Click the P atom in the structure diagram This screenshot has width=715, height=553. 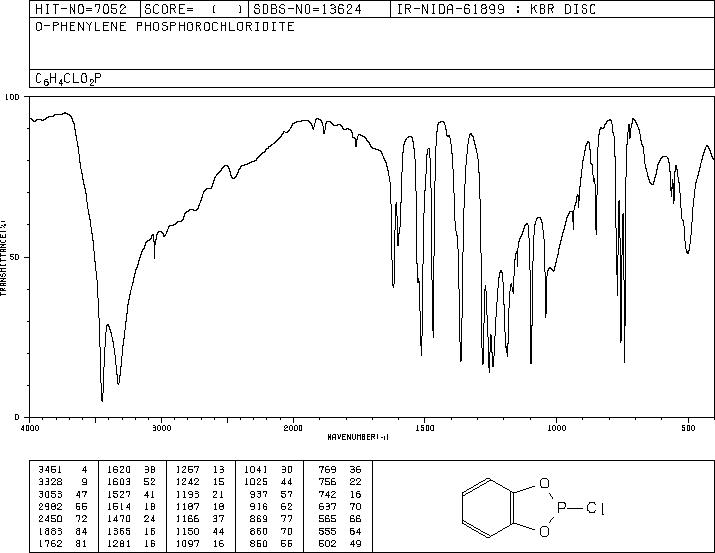point(561,507)
